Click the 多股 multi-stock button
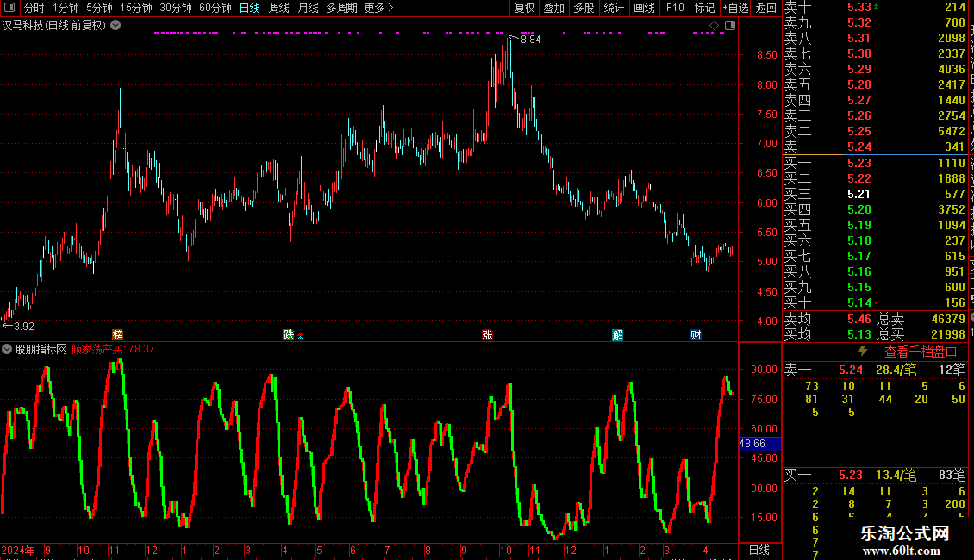The width and height of the screenshot is (974, 560). tap(584, 8)
